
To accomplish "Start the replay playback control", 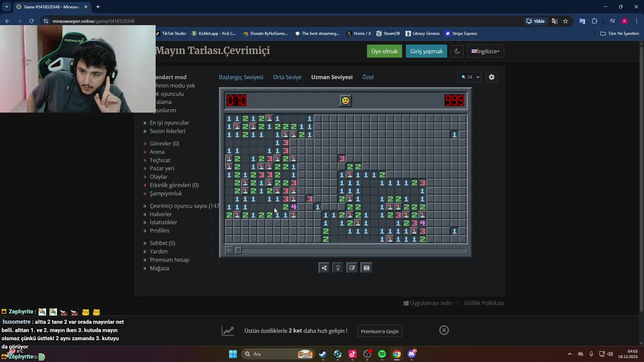I will point(229,250).
